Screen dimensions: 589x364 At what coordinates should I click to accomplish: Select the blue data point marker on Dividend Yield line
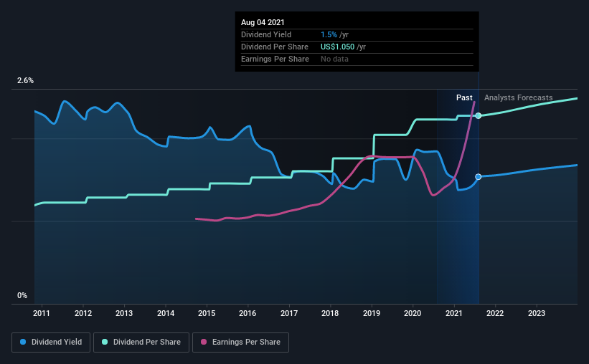tap(479, 177)
